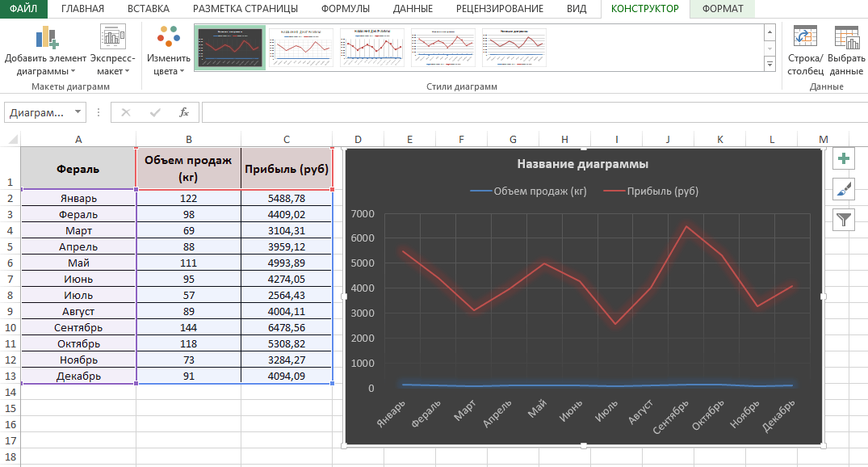Click the Insert Function fx icon
Image resolution: width=868 pixels, height=467 pixels.
pyautogui.click(x=184, y=112)
